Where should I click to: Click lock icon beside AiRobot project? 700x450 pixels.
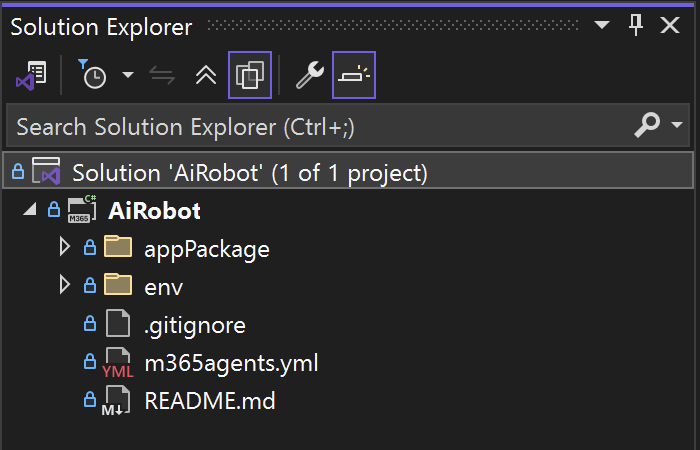coord(54,209)
